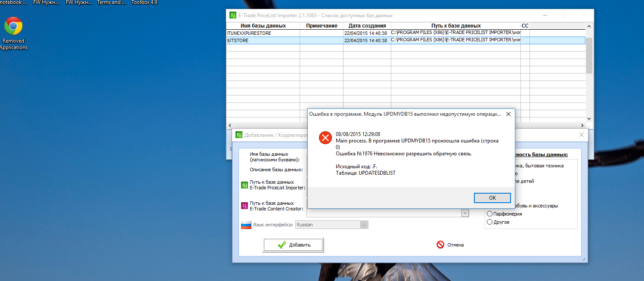Click the database list scroll down arrow
The image size is (644, 281).
(x=589, y=118)
